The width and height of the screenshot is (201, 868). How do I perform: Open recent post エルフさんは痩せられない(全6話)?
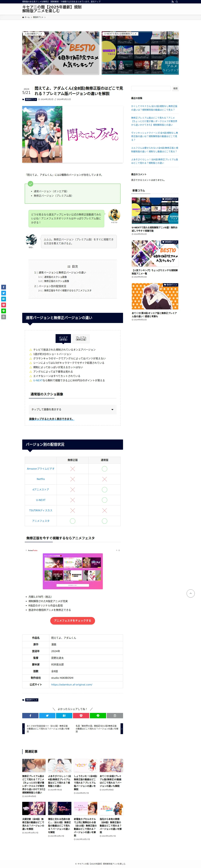(155, 150)
